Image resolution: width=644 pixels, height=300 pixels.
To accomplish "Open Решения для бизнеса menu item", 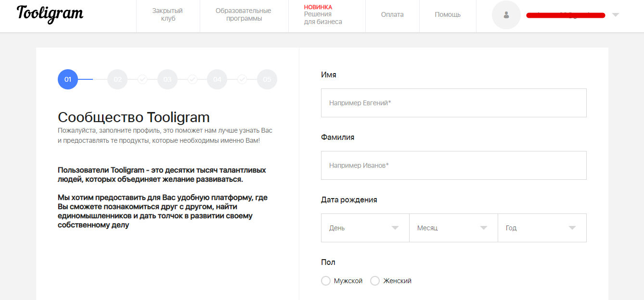I will [323, 15].
